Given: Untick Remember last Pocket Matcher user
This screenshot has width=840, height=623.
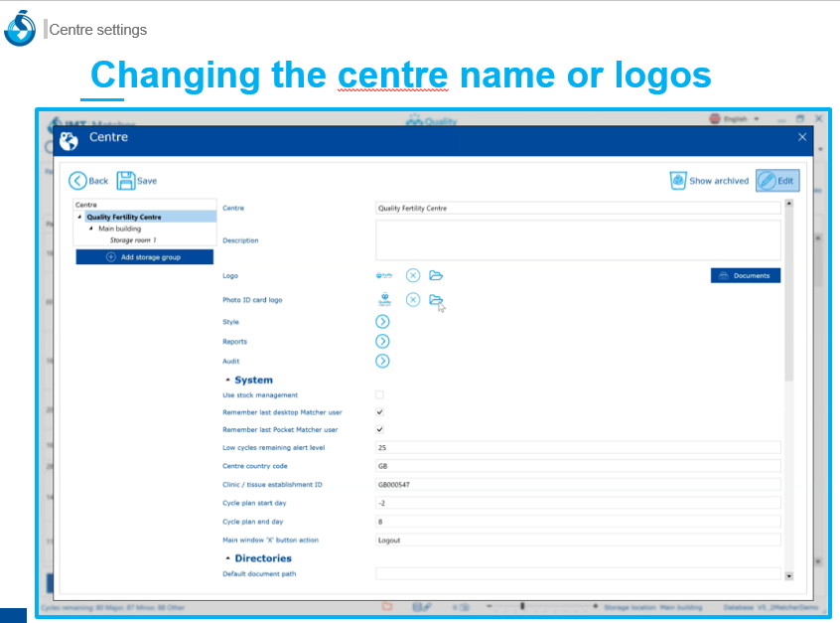Looking at the screenshot, I should click(379, 429).
